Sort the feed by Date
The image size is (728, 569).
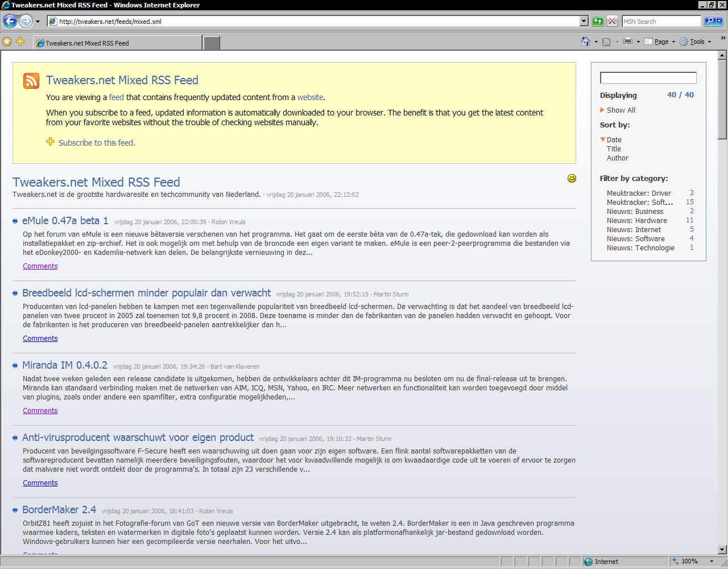[614, 140]
